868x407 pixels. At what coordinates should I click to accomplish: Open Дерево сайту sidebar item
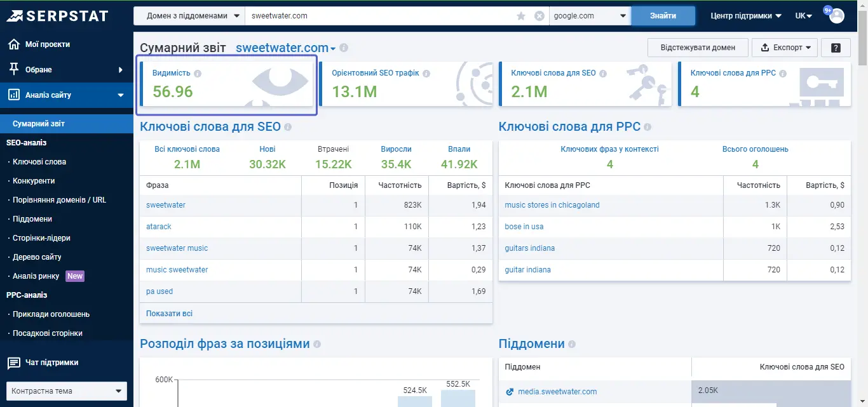[37, 257]
